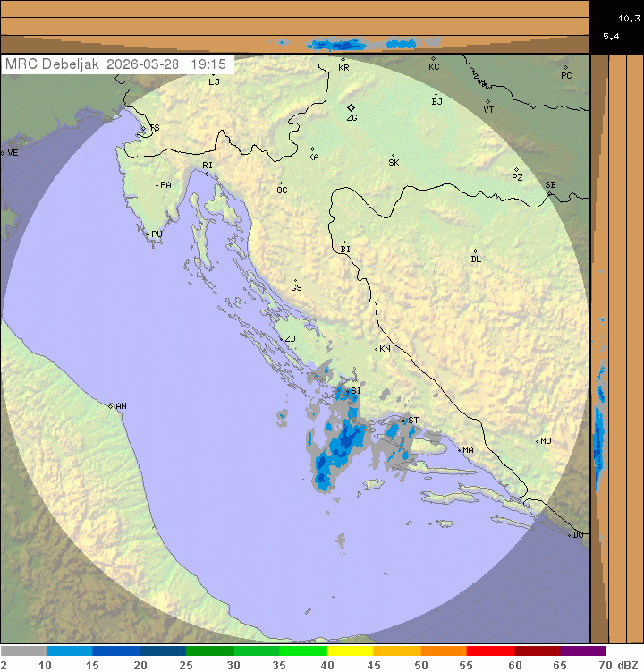
Task: Select the LJ city marker
Action: tap(213, 75)
